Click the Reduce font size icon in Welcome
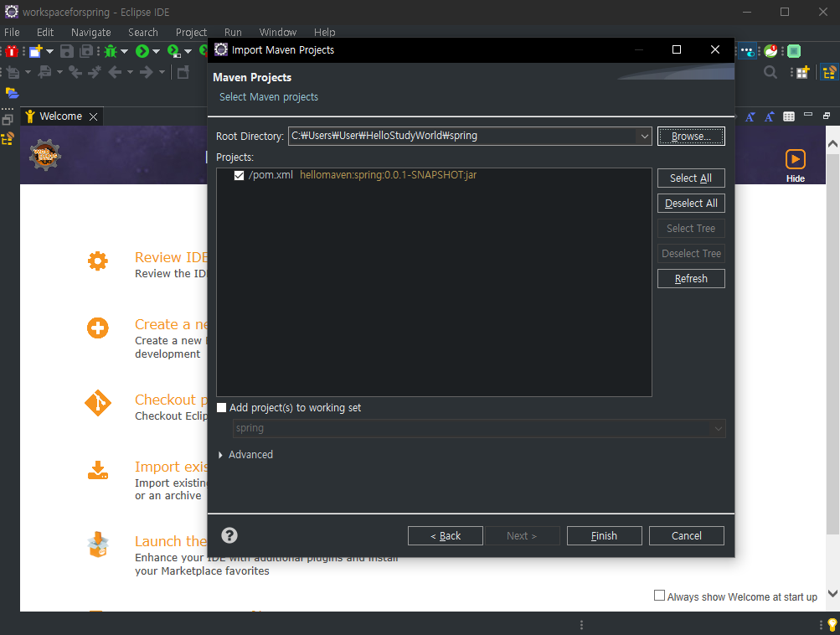Image resolution: width=840 pixels, height=635 pixels. click(x=750, y=116)
